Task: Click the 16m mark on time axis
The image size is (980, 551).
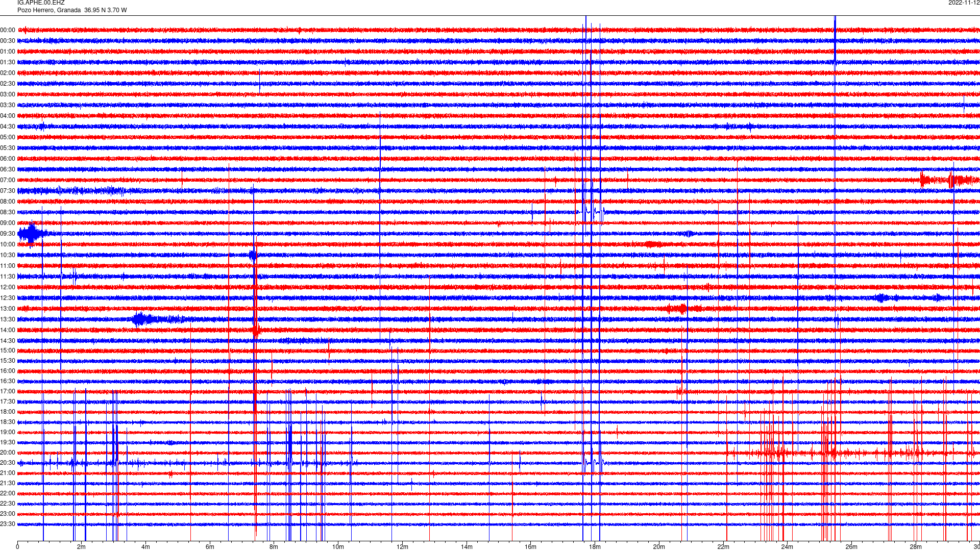Action: [x=530, y=547]
